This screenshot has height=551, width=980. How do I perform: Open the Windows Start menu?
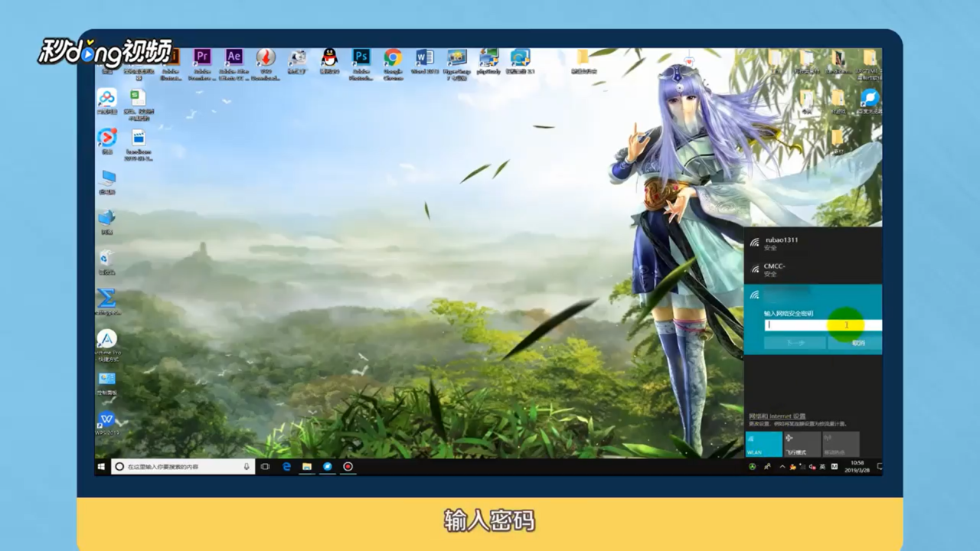[x=101, y=466]
